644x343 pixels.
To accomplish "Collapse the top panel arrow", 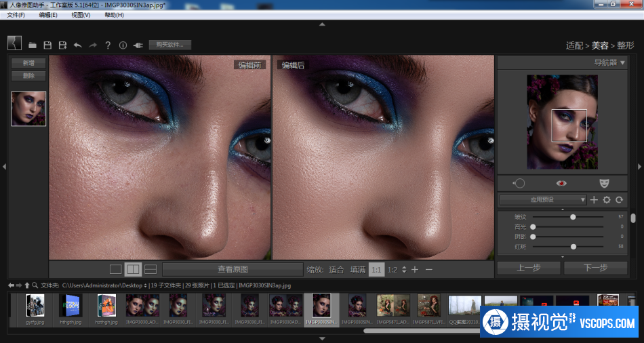I will (322, 24).
